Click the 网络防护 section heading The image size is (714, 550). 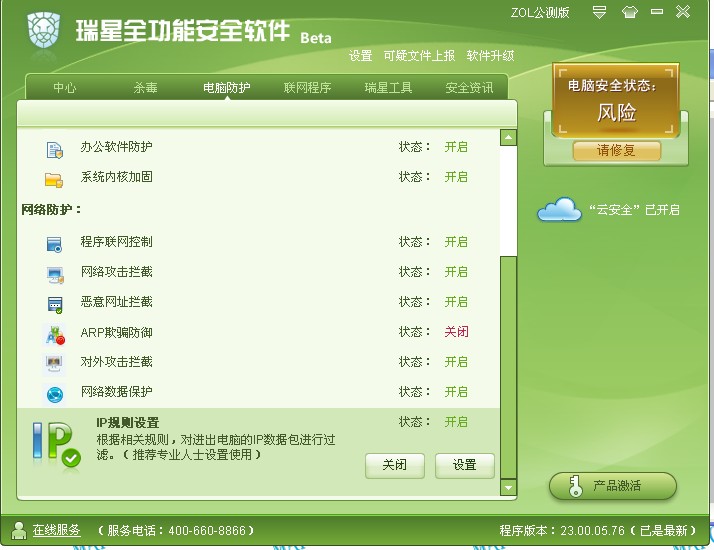pyautogui.click(x=51, y=209)
